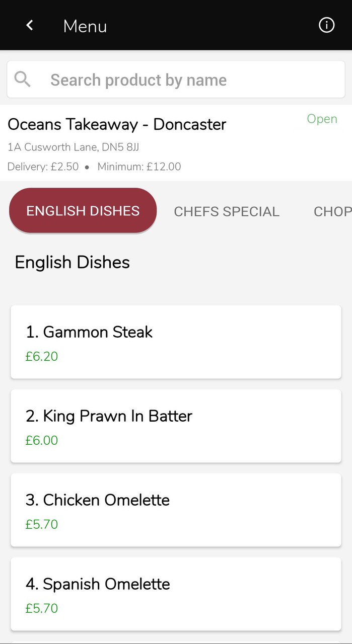The width and height of the screenshot is (352, 644).
Task: Tap the green Open status label
Action: click(x=322, y=119)
